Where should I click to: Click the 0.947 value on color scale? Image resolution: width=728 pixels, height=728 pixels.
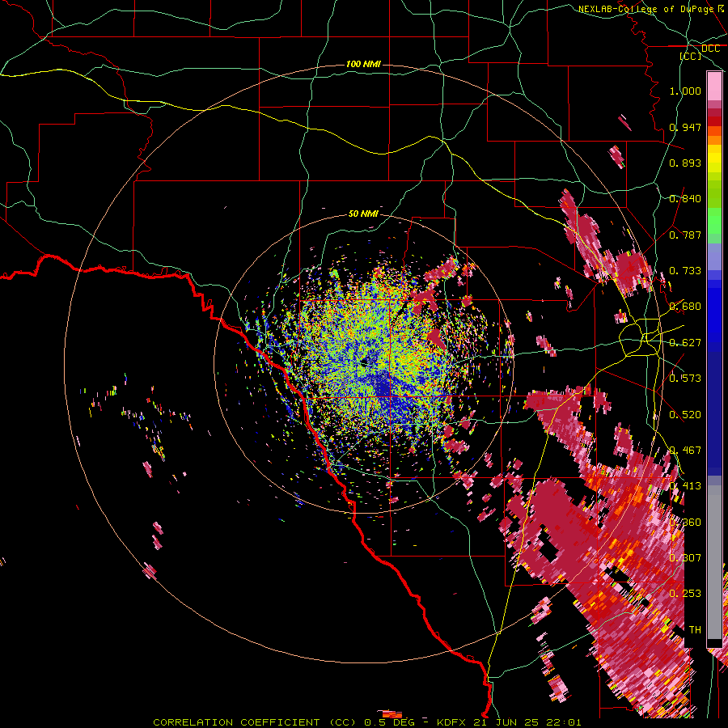[x=685, y=127]
